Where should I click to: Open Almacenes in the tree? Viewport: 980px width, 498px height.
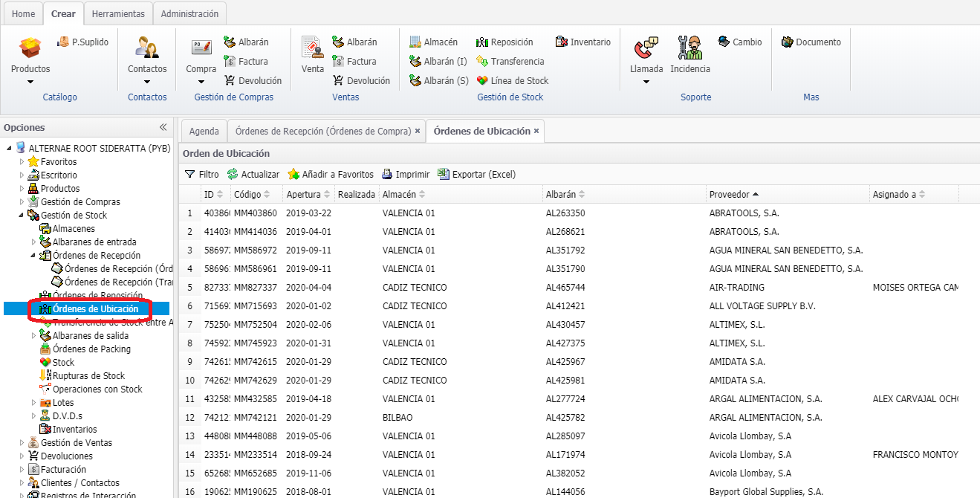click(74, 229)
